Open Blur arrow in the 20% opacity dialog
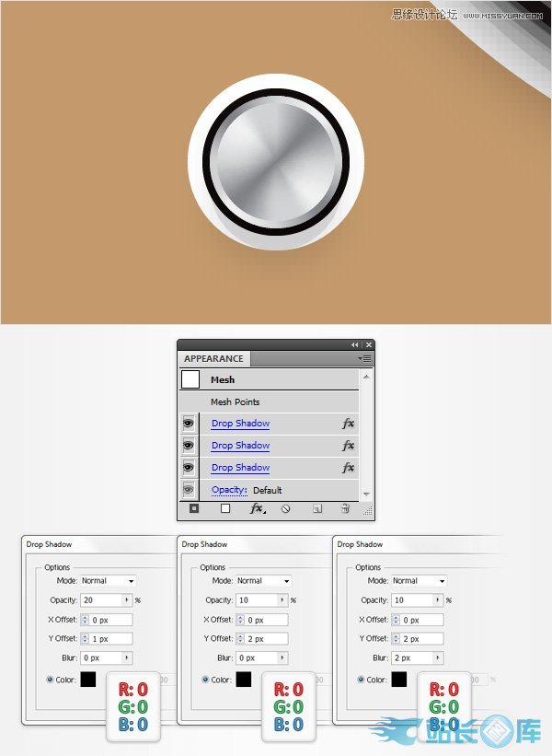Viewport: 552px width, 756px height. point(128,658)
